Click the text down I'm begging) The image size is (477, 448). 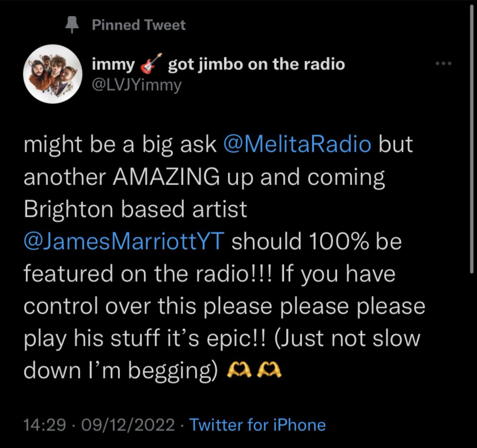(120, 372)
